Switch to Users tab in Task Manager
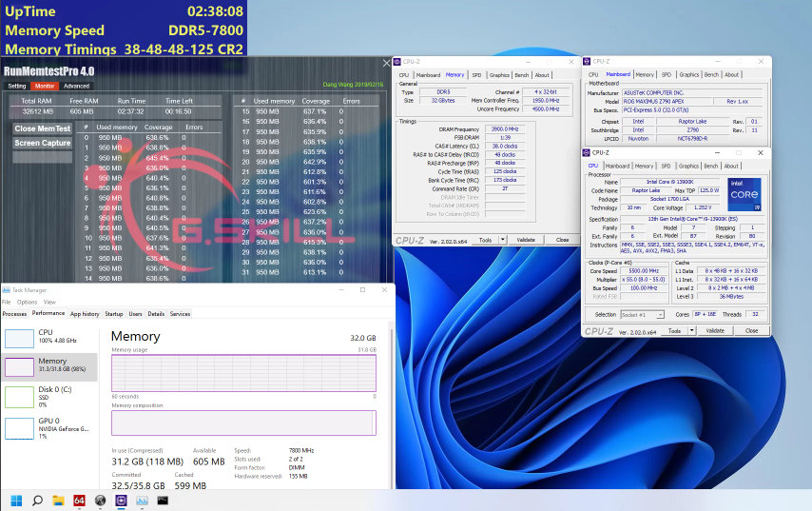This screenshot has height=511, width=812. coord(135,314)
